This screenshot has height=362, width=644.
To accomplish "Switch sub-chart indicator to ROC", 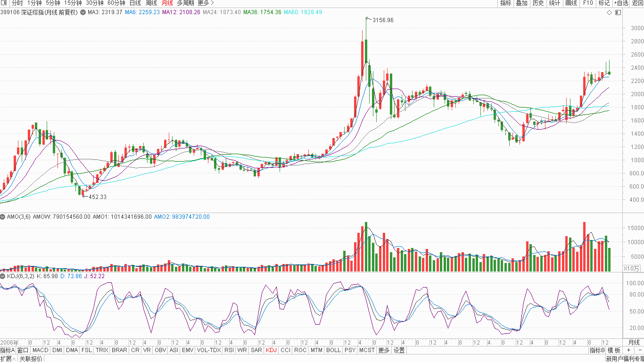I will 301,350.
